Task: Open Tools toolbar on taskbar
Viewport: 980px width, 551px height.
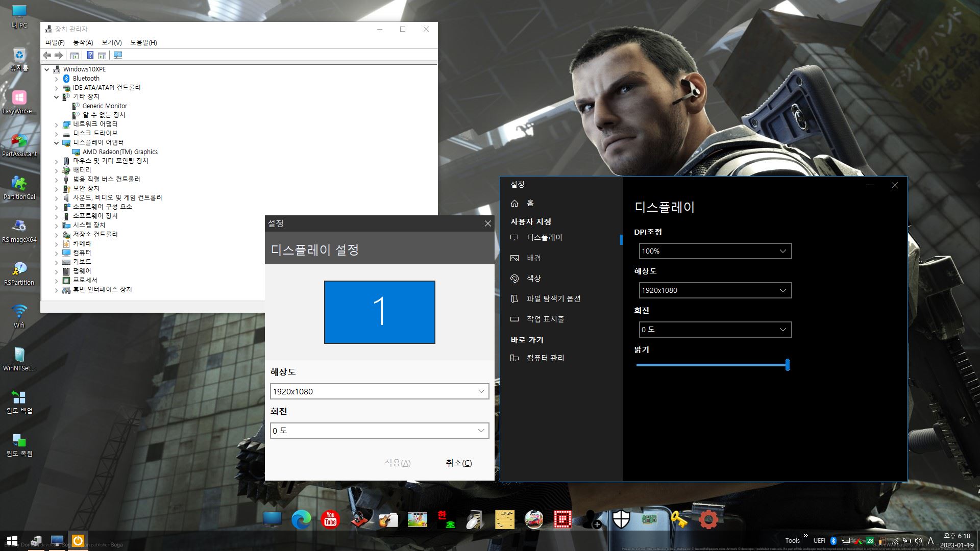Action: [x=792, y=541]
